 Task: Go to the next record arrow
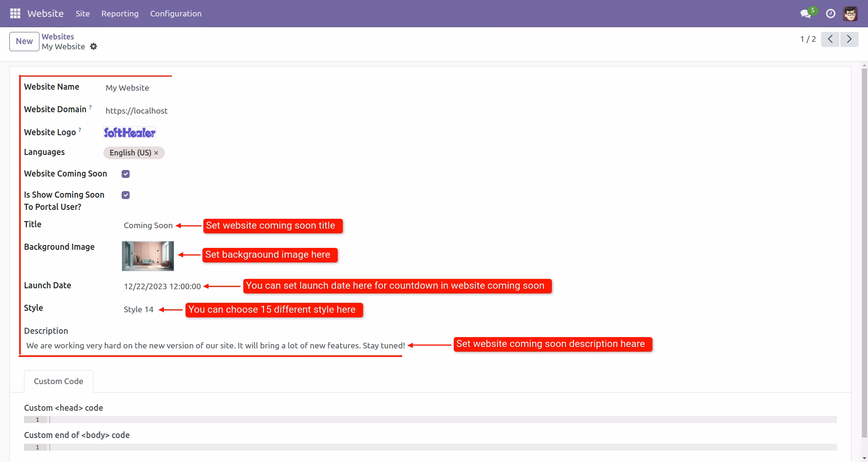tap(849, 39)
